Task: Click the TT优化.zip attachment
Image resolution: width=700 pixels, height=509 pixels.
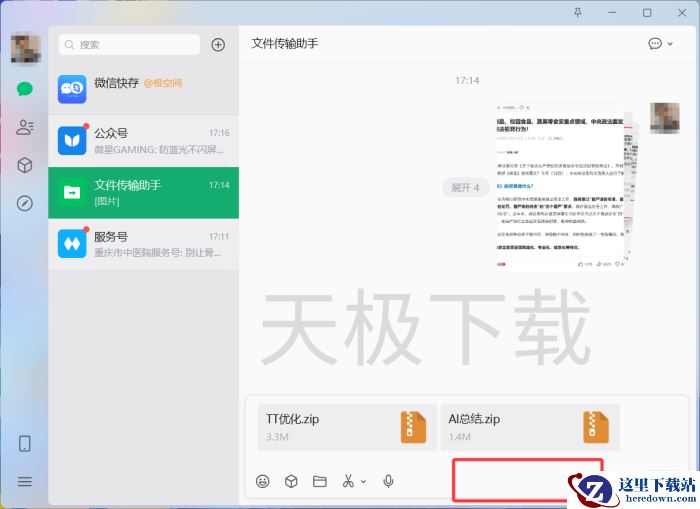Action: (347, 427)
